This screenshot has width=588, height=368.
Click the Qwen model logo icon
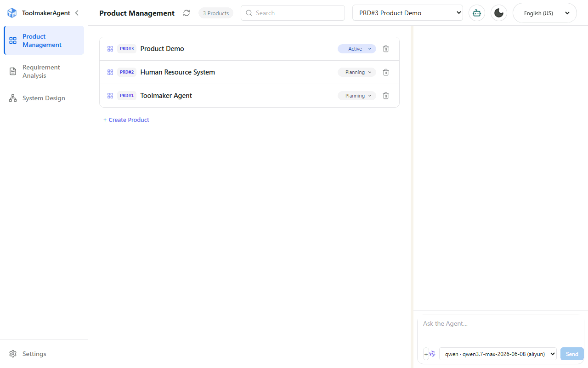[432, 354]
